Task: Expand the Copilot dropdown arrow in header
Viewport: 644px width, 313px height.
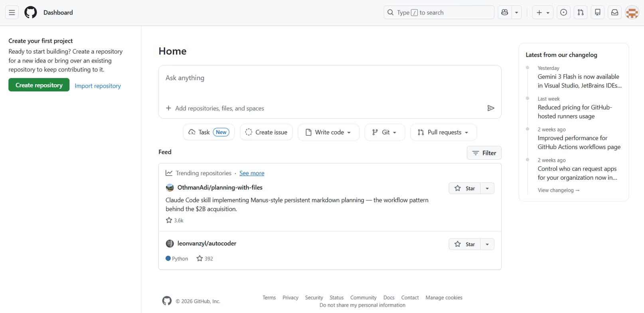Action: [517, 12]
